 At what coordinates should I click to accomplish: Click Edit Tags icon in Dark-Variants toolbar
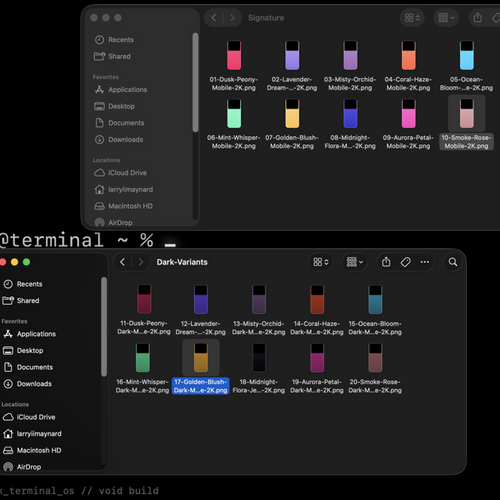405,262
